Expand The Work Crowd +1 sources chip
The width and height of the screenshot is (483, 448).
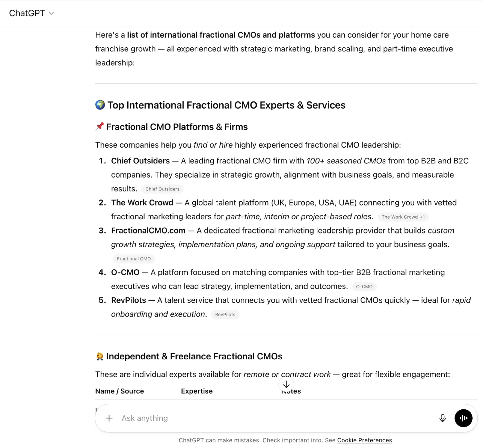[403, 217]
